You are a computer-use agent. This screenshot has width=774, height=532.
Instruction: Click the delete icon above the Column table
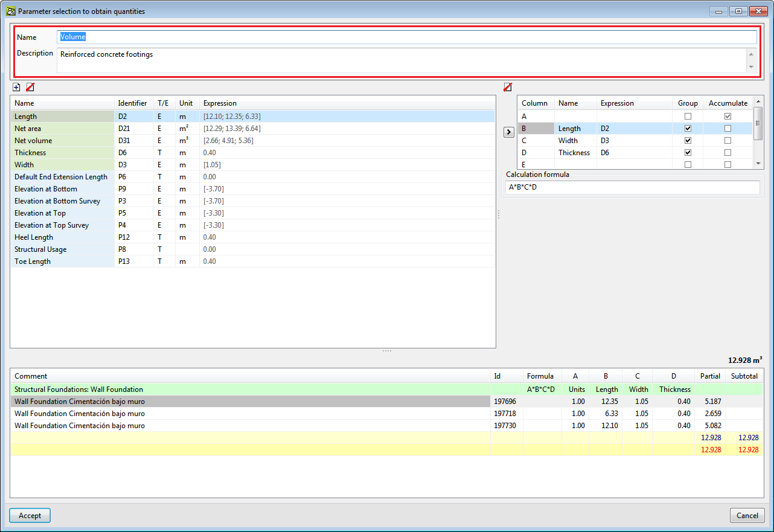tap(508, 87)
